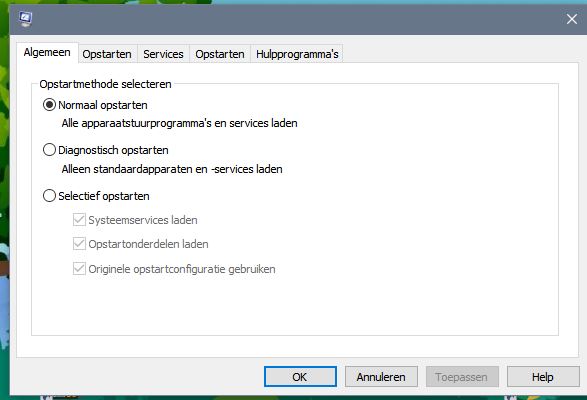Viewport: 587px width, 400px height.
Task: Choose Diagnostisch opstarten startup option
Action: (49, 150)
